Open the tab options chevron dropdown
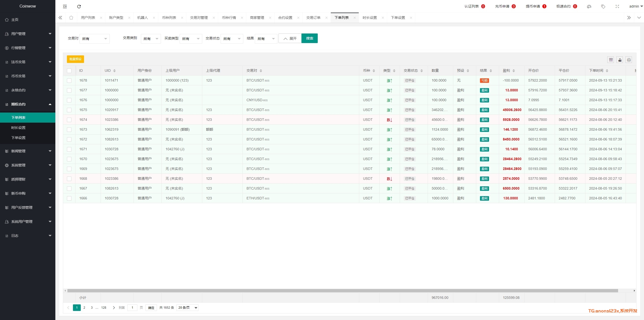Image resolution: width=644 pixels, height=320 pixels. point(639,18)
